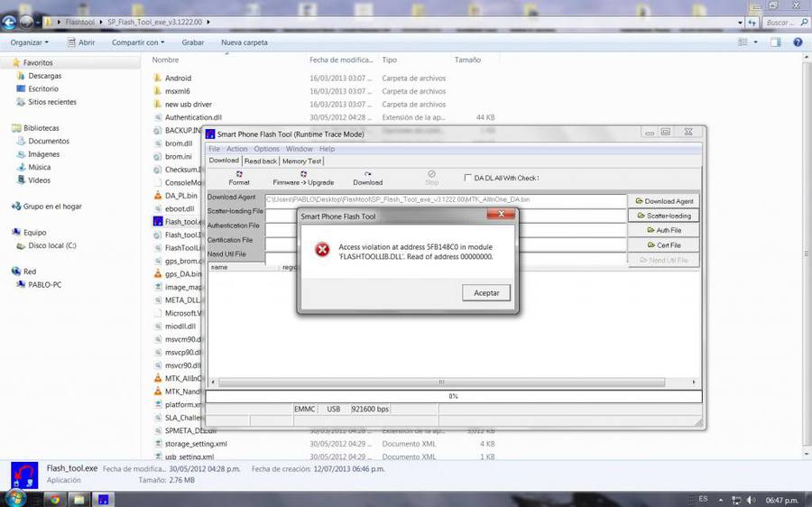
Task: Click the Download toolbar icon in Flash Tool
Action: coord(368,178)
